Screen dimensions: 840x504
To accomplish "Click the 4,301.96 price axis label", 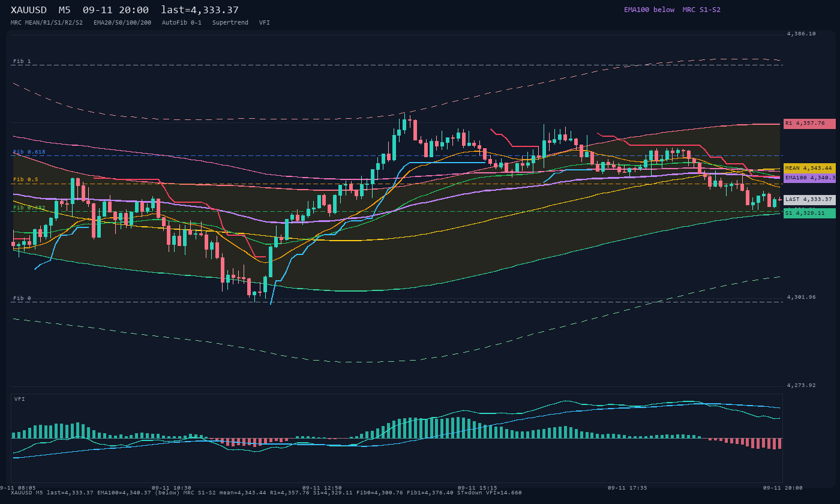I will click(802, 298).
